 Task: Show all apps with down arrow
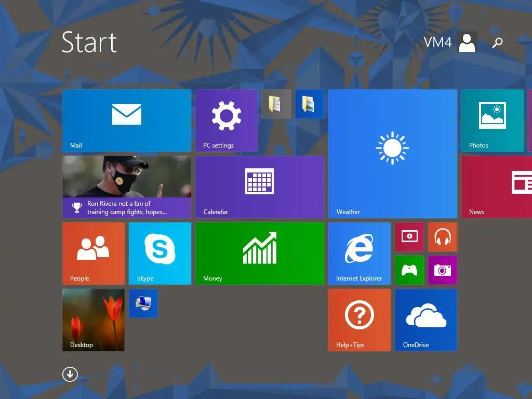tap(70, 374)
